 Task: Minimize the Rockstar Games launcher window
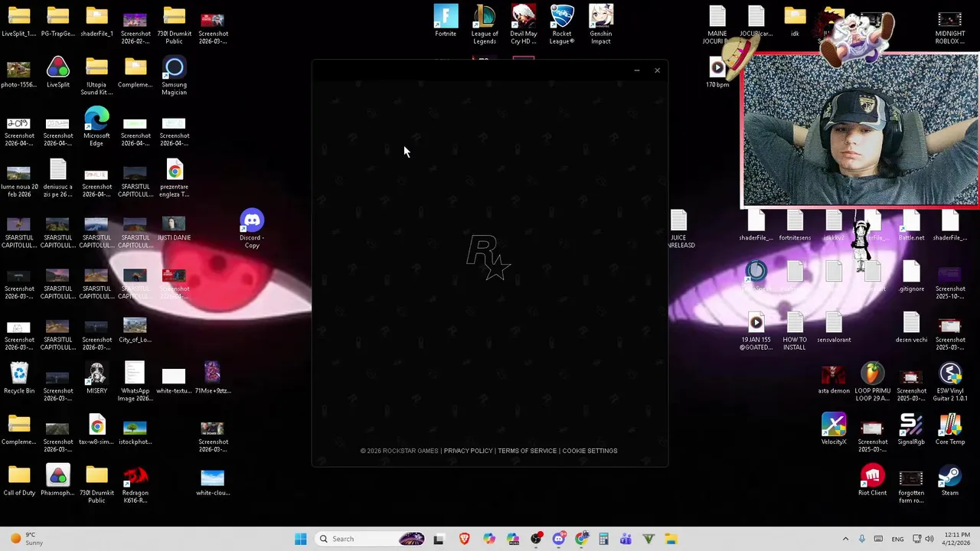(636, 70)
